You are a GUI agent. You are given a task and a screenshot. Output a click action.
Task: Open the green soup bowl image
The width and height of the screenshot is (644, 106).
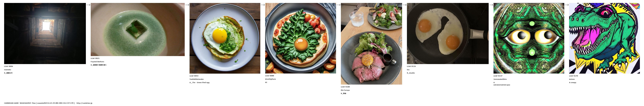[138, 29]
